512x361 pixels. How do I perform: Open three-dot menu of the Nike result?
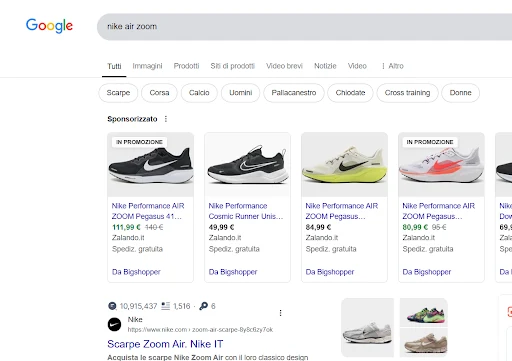click(280, 313)
